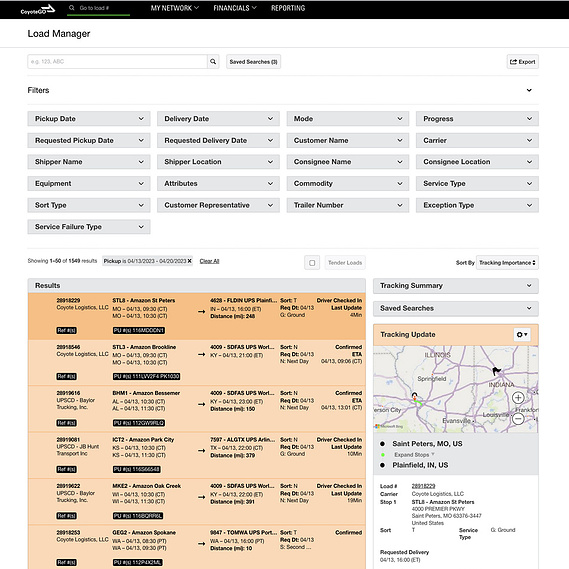The width and height of the screenshot is (569, 569).
Task: Click the destination flag marker on map
Action: tap(496, 371)
